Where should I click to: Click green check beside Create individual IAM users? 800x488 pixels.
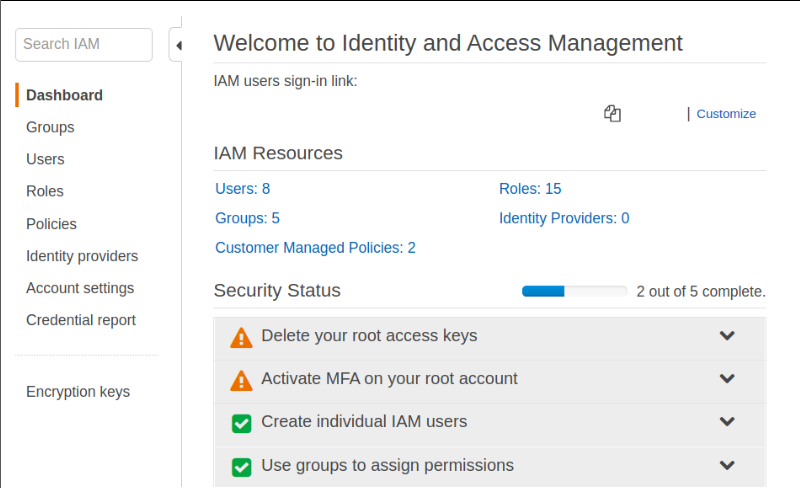click(x=241, y=423)
